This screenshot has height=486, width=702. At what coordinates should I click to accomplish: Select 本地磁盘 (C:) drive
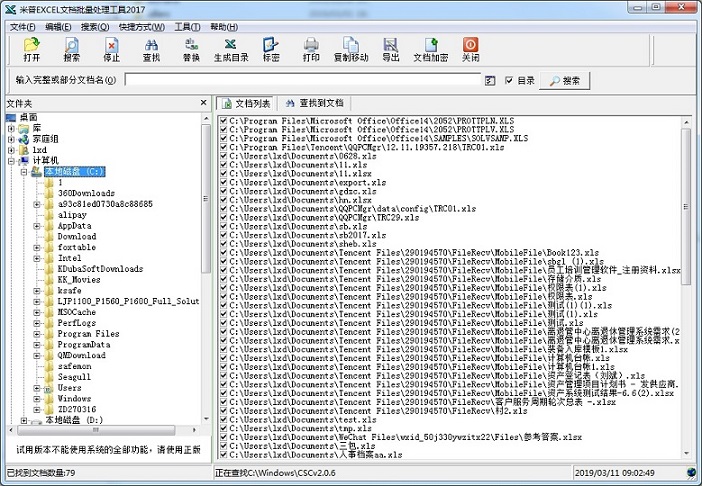pos(75,171)
